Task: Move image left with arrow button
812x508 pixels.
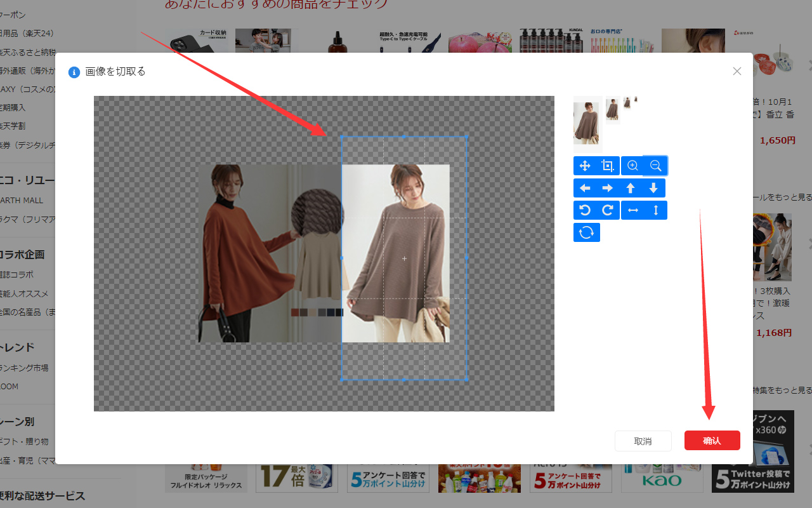Action: click(585, 188)
